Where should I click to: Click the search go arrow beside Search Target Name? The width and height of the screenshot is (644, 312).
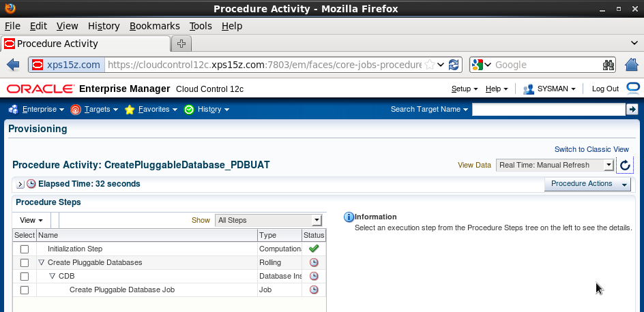(x=632, y=109)
